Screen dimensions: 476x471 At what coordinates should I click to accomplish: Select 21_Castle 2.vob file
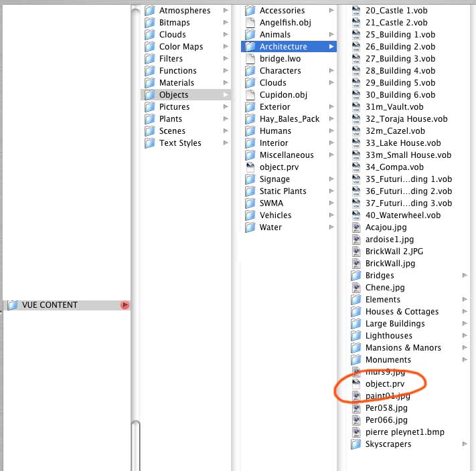(x=396, y=23)
